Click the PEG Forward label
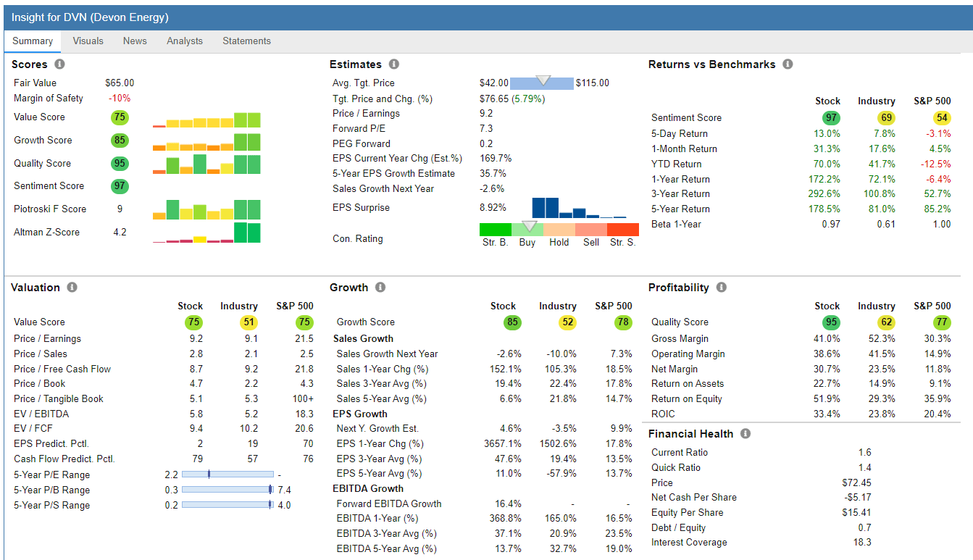This screenshot has height=560, width=973. point(362,144)
